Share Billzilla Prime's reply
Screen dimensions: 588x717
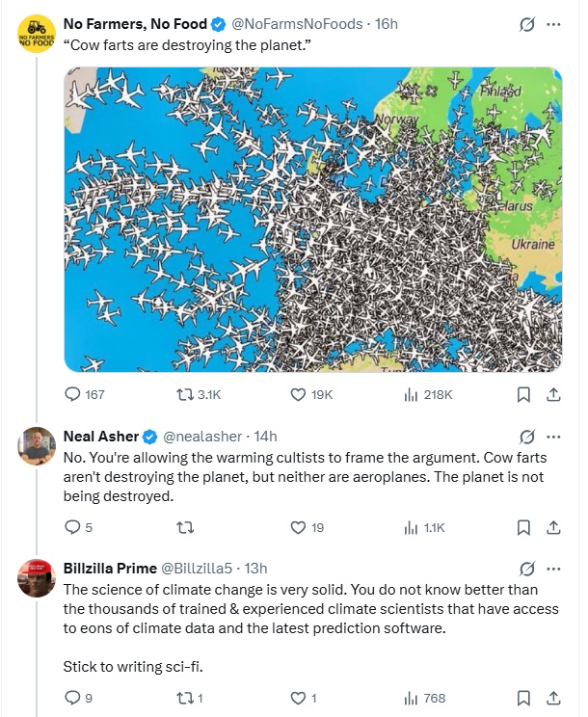tap(554, 698)
